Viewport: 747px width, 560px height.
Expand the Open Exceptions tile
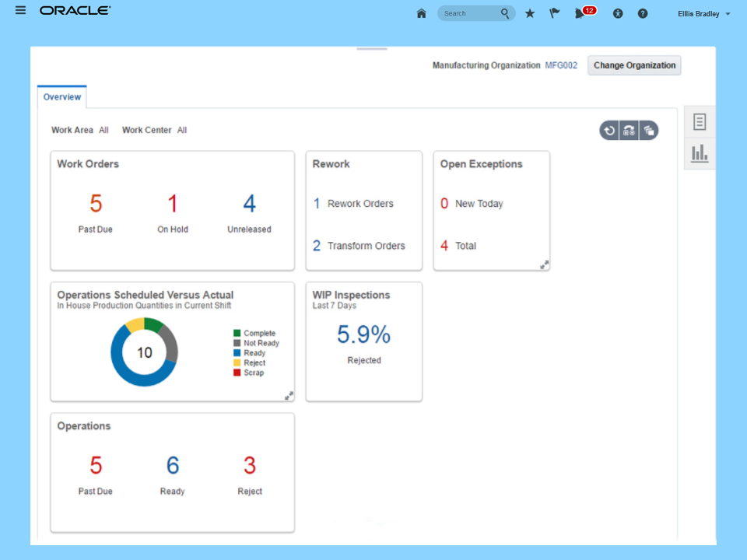[544, 264]
